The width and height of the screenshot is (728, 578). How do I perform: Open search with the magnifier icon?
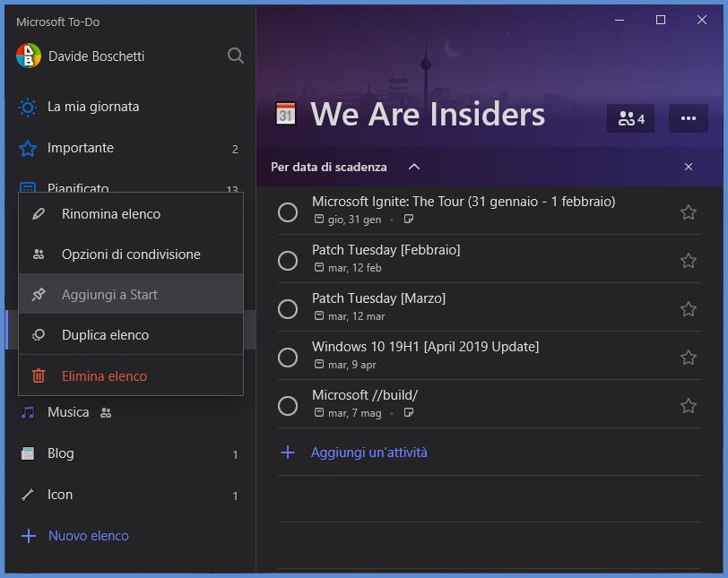[x=236, y=56]
